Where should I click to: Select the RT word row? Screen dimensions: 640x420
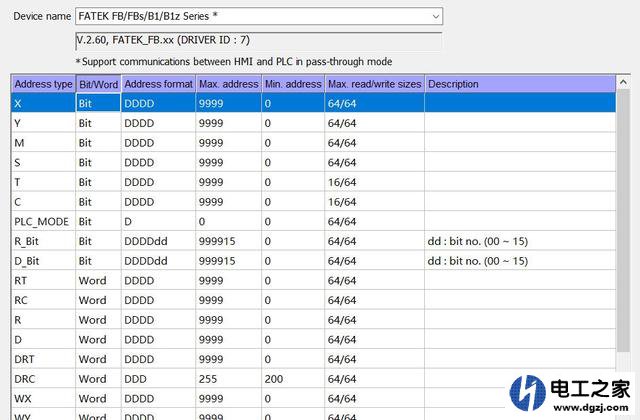43,280
